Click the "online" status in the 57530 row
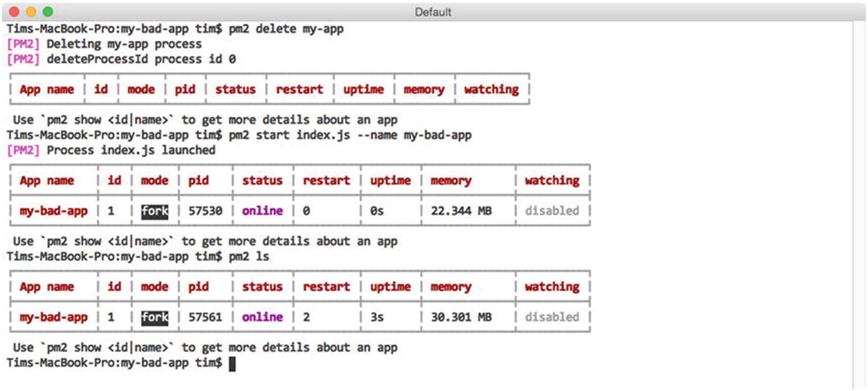Viewport: 868px width, 391px height. click(x=262, y=211)
